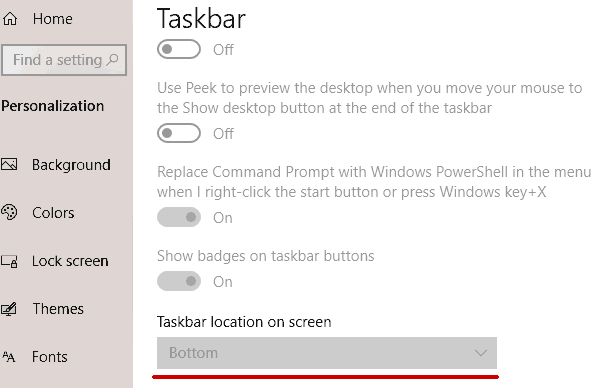Open the Taskbar location dropdown
The width and height of the screenshot is (604, 388).
click(x=327, y=353)
